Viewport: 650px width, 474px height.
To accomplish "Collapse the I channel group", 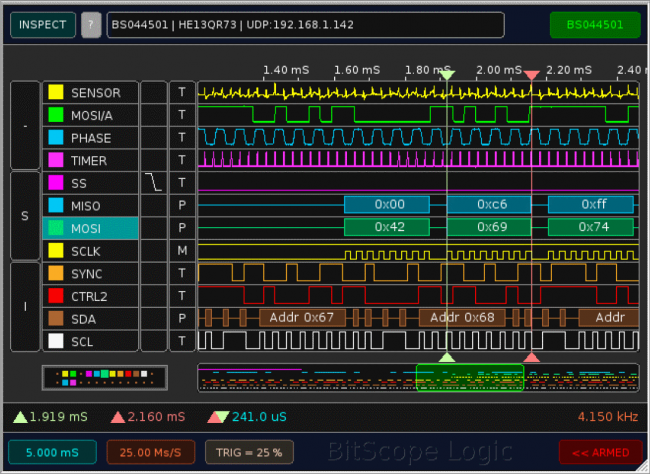I will point(24,306).
